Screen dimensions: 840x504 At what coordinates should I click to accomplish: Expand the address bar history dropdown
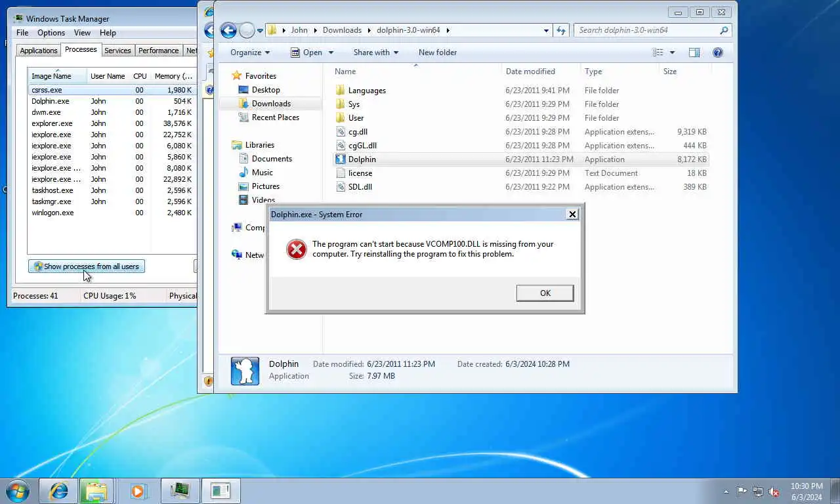pos(546,30)
